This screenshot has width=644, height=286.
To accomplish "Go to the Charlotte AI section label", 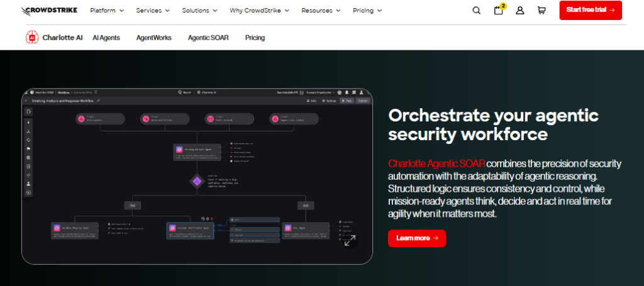I will [x=62, y=38].
